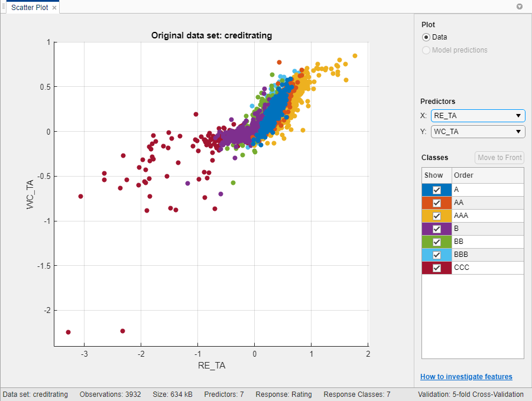Open the Y predictor dropdown showing WC_TA
532x401 pixels.
(517, 131)
